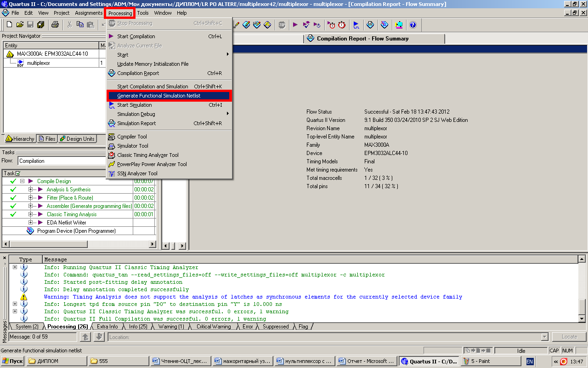This screenshot has width=588, height=368.
Task: Click the blue Help question mark icon
Action: point(413,24)
